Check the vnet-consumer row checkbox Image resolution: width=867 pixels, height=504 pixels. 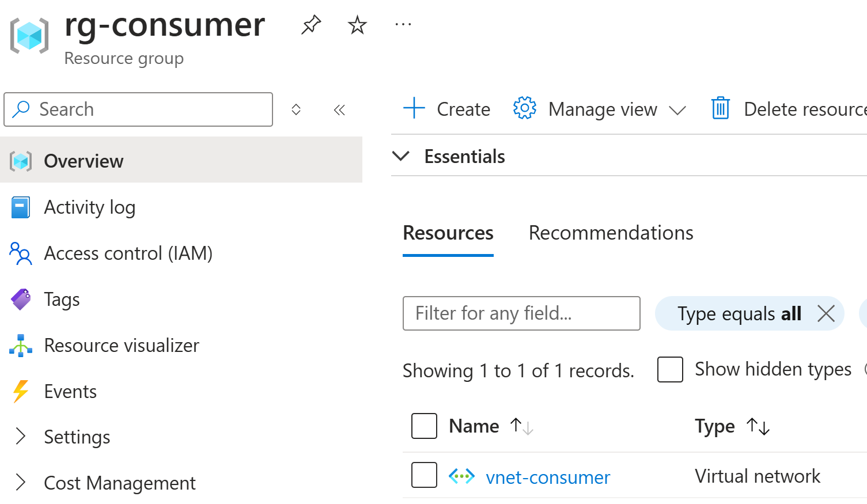pos(424,475)
